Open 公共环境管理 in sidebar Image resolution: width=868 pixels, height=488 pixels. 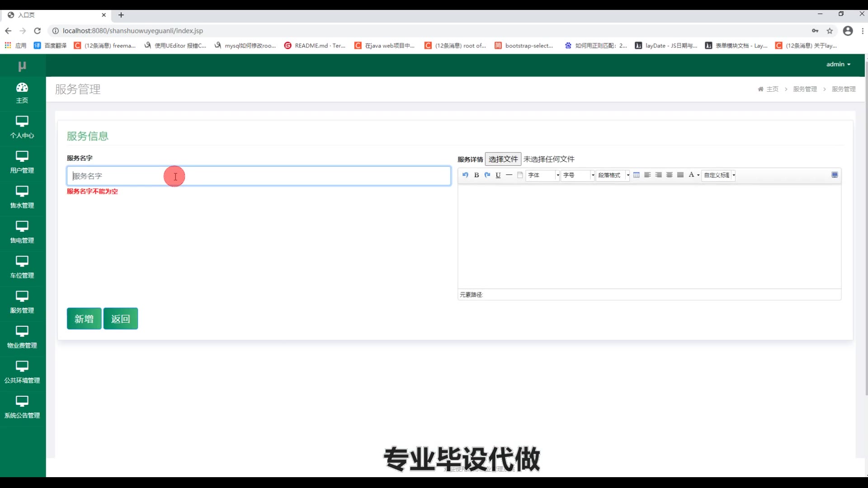[x=22, y=373]
